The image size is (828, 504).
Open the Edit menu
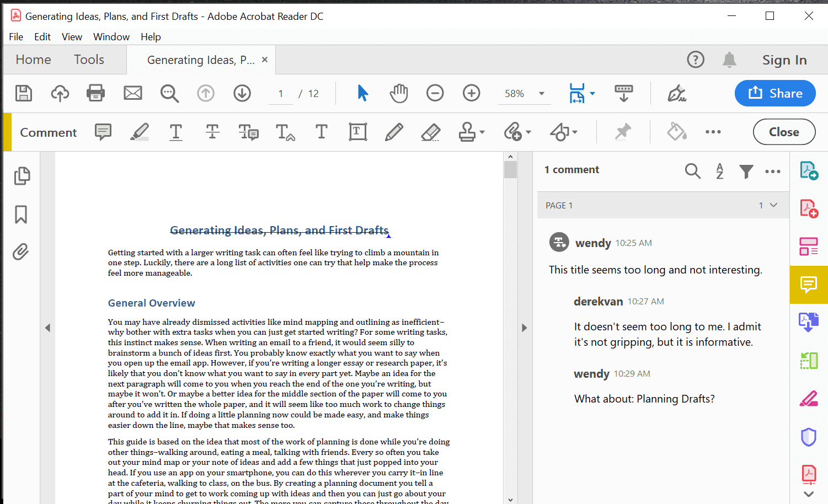tap(42, 37)
